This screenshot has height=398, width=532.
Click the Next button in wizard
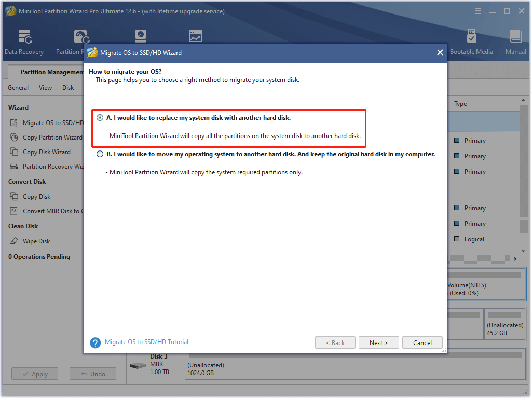379,342
